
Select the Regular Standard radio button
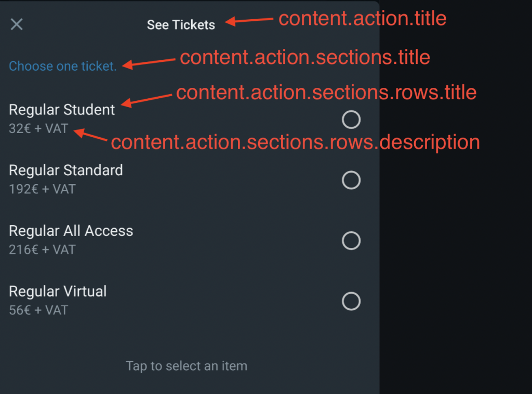pyautogui.click(x=351, y=180)
